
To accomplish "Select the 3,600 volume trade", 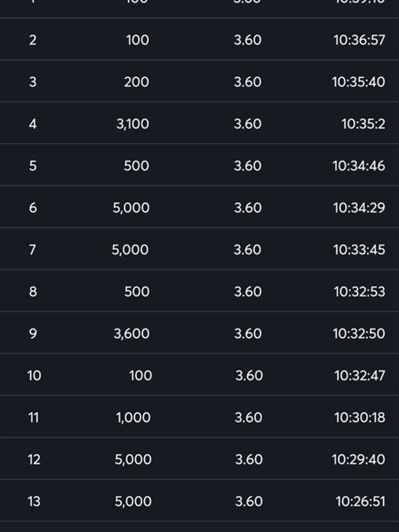I will (132, 334).
